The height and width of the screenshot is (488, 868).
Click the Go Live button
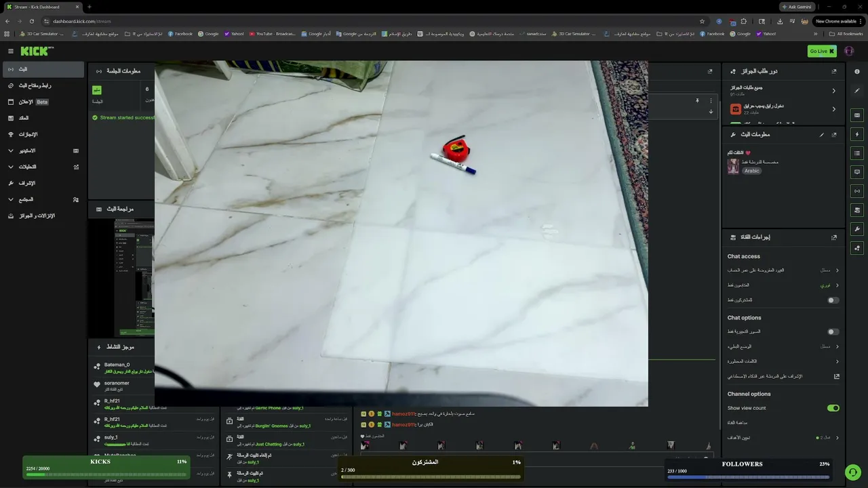pos(822,51)
